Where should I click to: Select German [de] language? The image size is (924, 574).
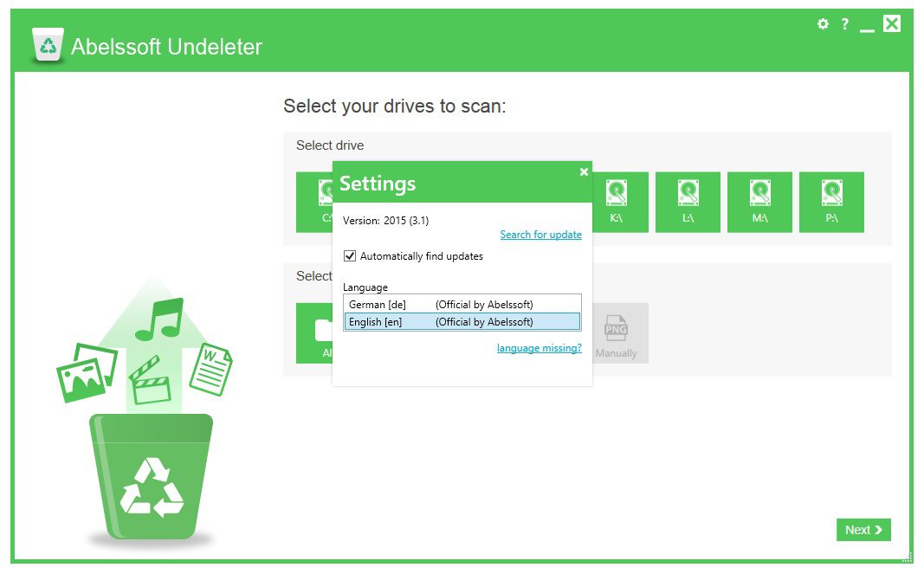[x=462, y=305]
